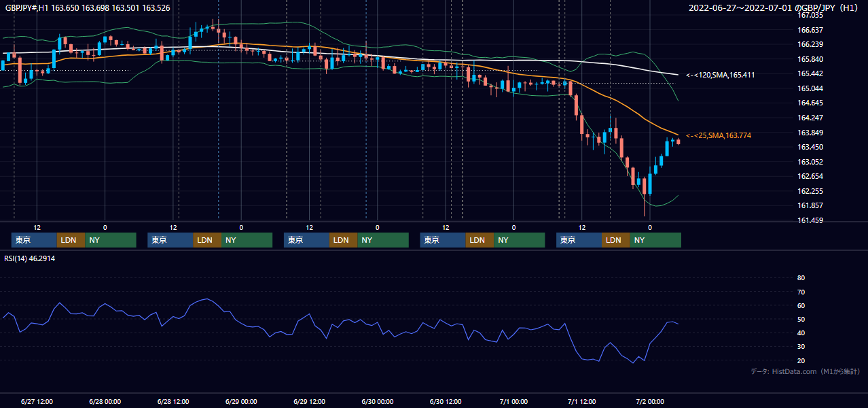Click RSI scale value 50
This screenshot has width=868, height=408.
[801, 319]
